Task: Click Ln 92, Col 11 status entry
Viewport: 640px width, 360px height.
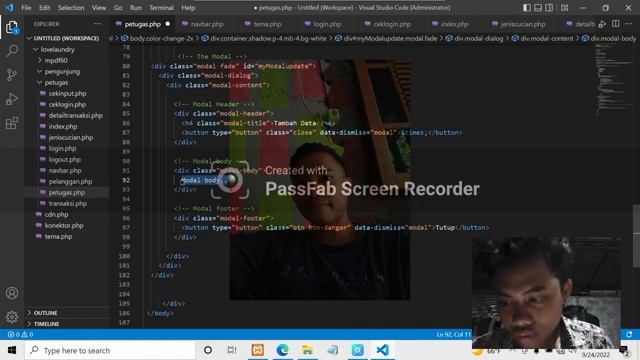Action: pyautogui.click(x=453, y=334)
